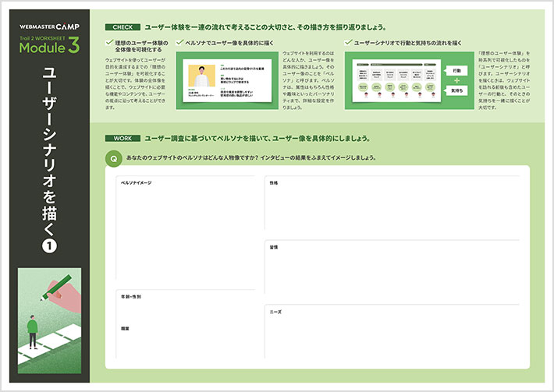
Task: Click the paragraph under 理想のユーザー体験 heading
Action: [135, 83]
